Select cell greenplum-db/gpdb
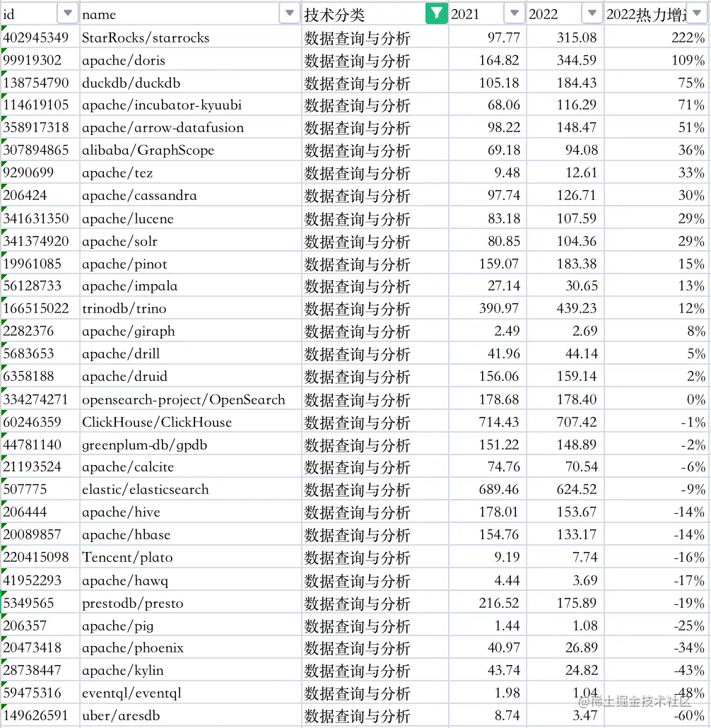This screenshot has height=728, width=711. pos(190,445)
